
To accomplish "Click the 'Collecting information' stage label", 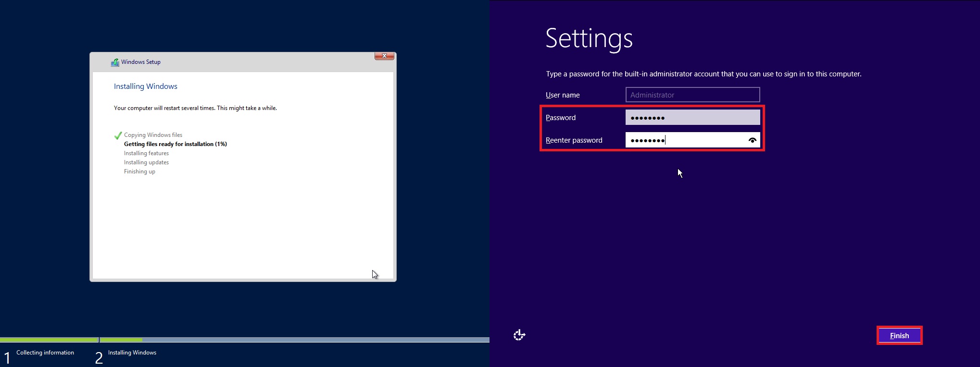I will point(45,353).
